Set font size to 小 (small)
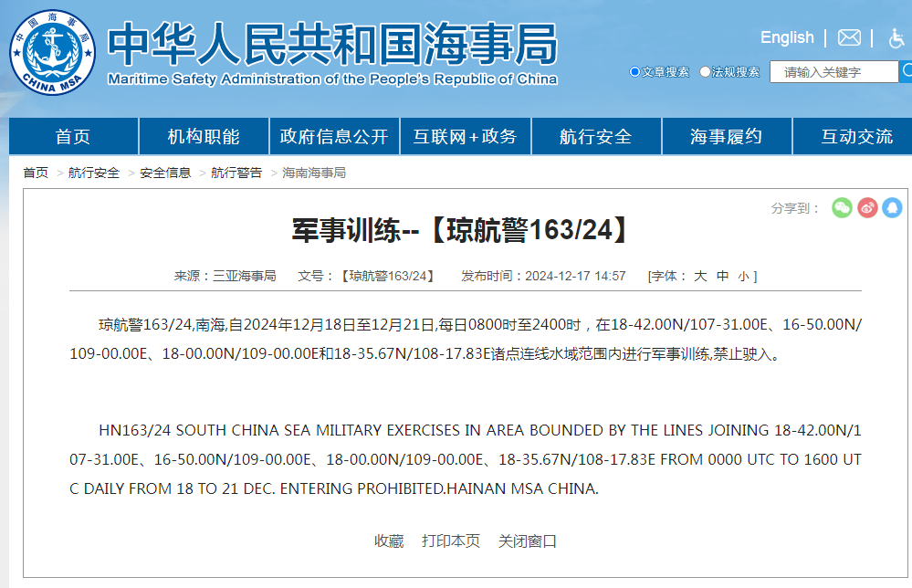912x588 pixels. coord(743,276)
